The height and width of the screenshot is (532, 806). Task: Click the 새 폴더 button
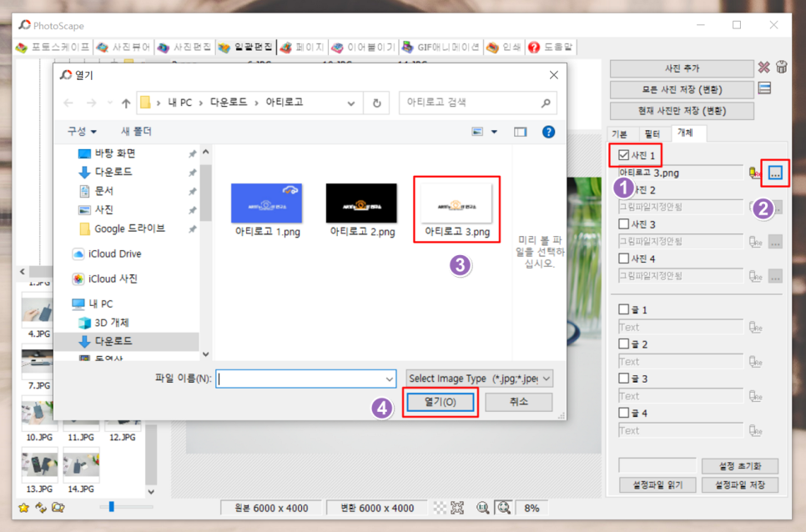coord(136,132)
